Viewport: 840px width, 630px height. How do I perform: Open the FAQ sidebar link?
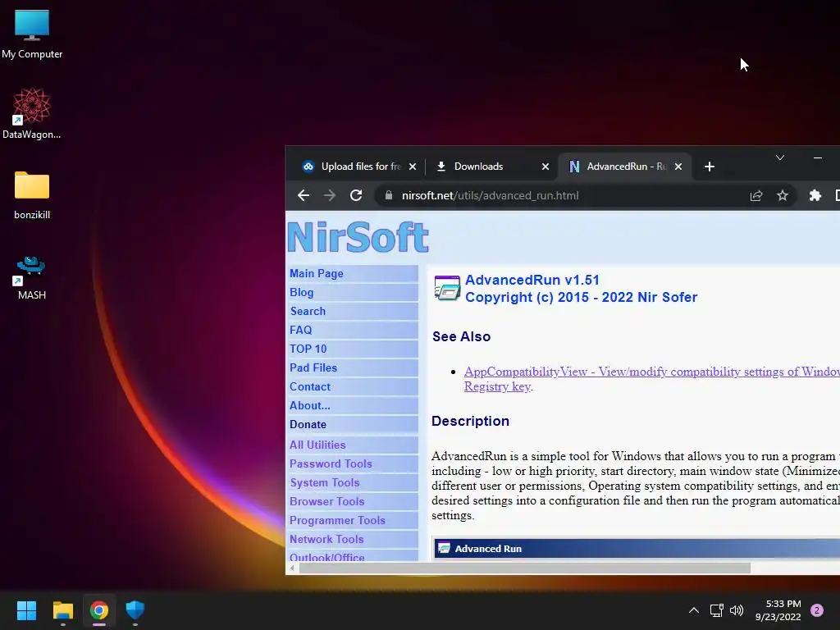[x=300, y=330]
